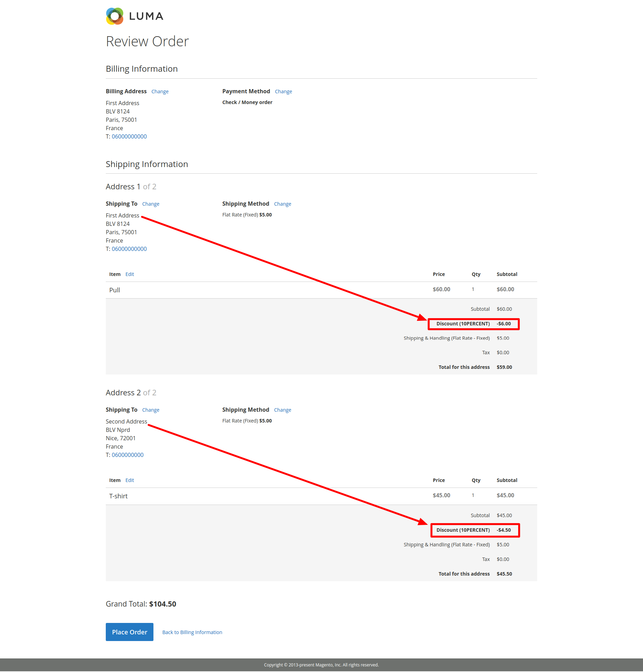Call the First Address shipping phone number

pos(129,249)
